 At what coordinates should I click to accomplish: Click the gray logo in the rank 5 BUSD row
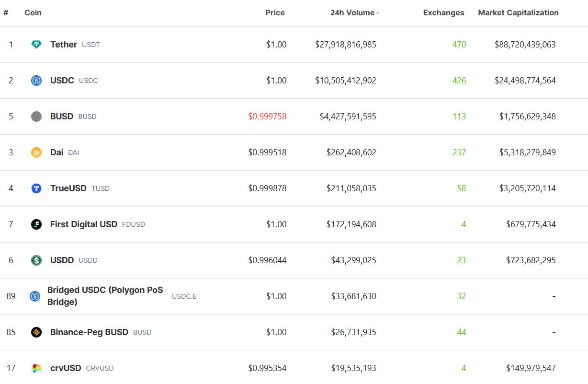click(36, 116)
